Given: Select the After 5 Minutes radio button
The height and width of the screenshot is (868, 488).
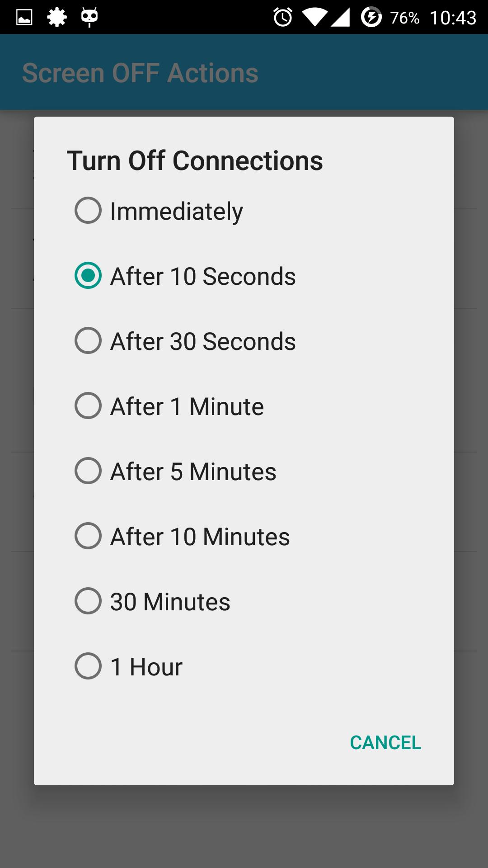Looking at the screenshot, I should click(x=88, y=471).
